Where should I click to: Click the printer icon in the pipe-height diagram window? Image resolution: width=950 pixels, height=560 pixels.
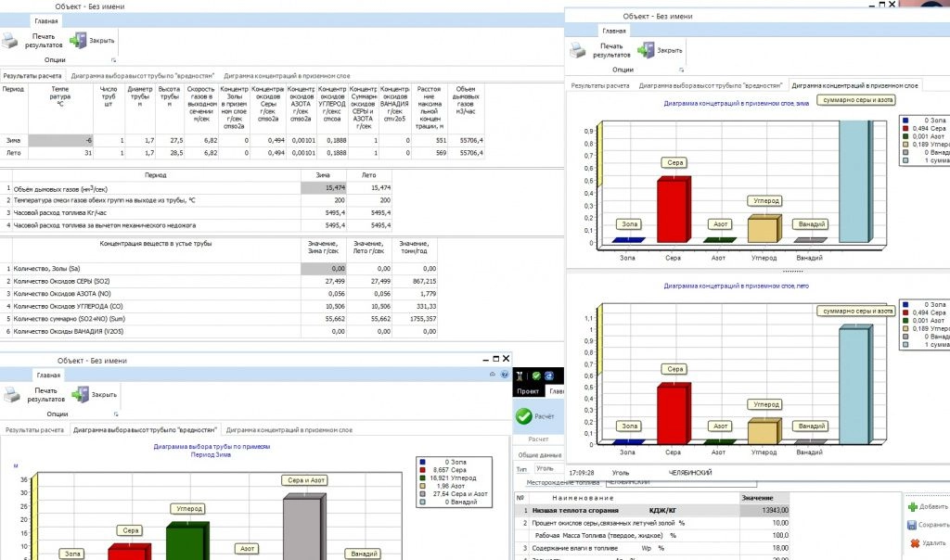(x=12, y=395)
